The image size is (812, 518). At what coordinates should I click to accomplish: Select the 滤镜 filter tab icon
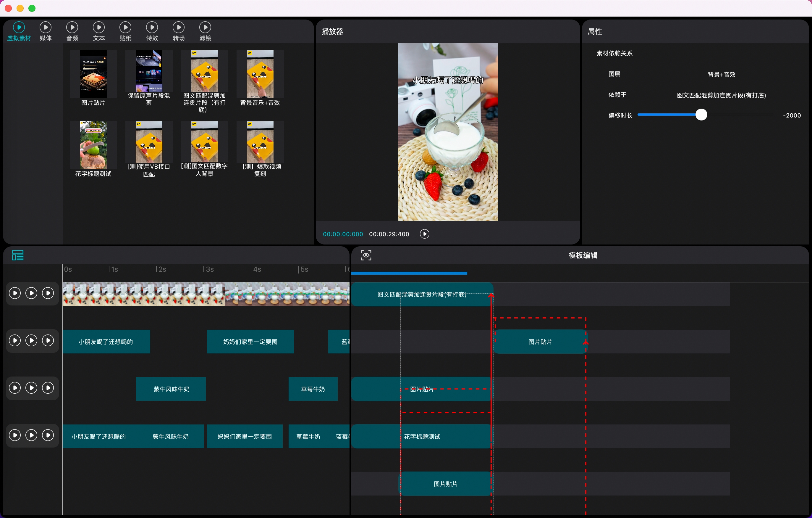click(x=205, y=27)
